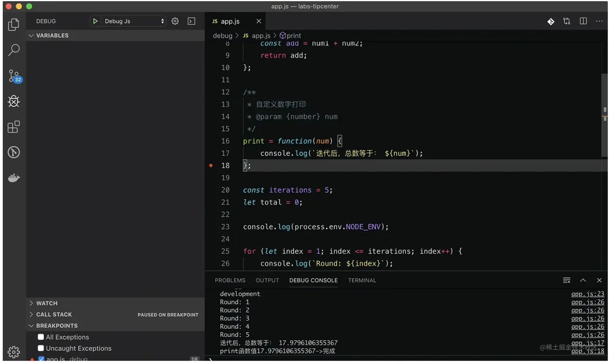Select the Debug Js configuration dropdown
The image size is (609, 364).
133,21
